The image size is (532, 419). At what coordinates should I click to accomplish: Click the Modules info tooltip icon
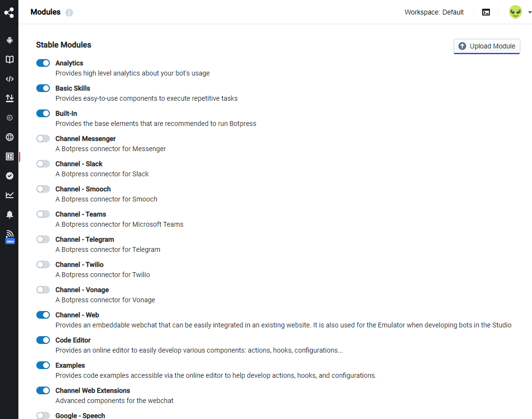69,13
